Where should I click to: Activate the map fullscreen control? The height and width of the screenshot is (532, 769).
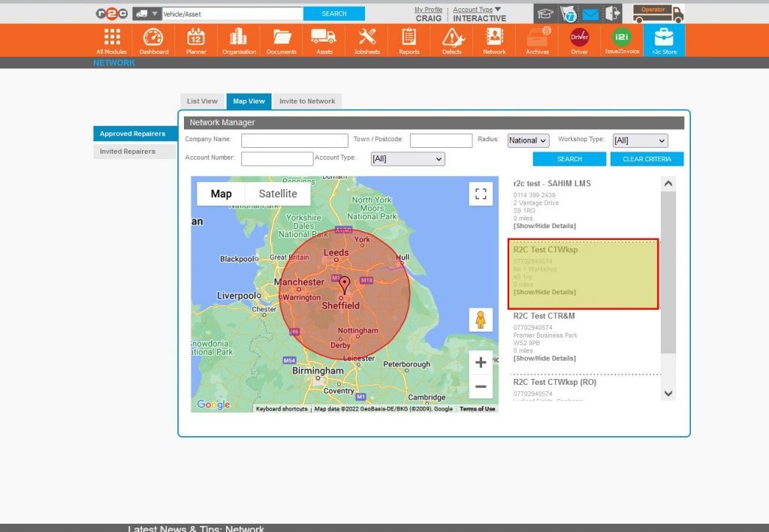[x=481, y=193]
